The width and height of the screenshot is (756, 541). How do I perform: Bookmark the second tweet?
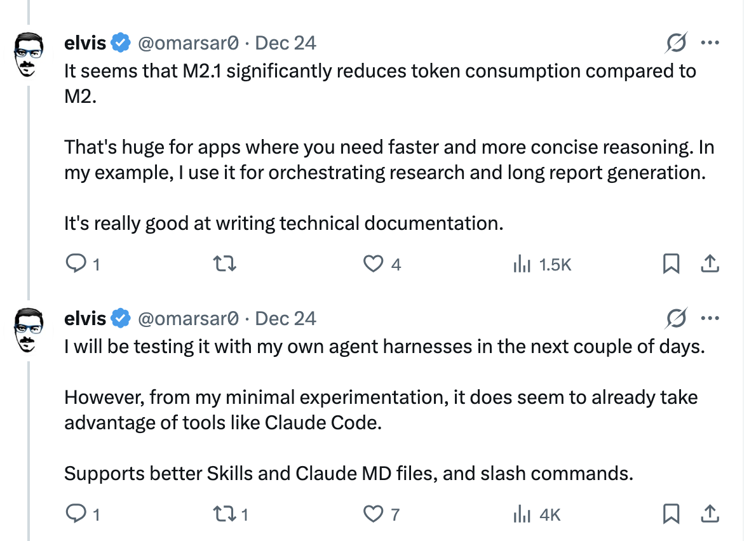coord(671,514)
